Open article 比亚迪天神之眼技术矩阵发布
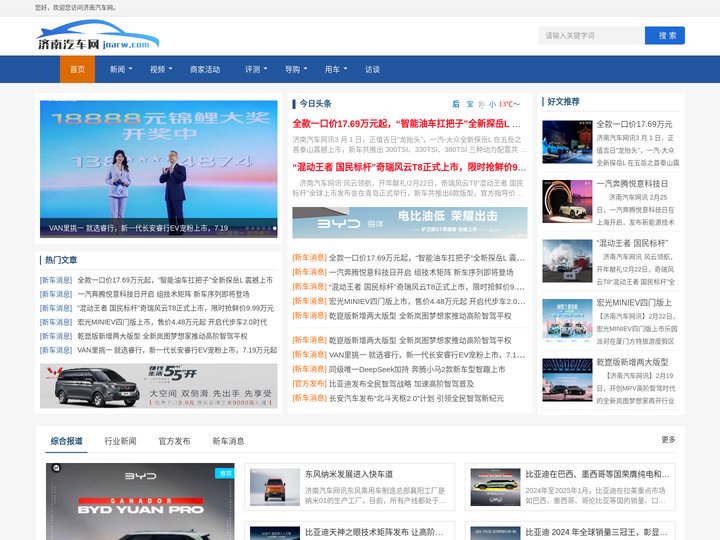720x540 pixels. point(374,532)
